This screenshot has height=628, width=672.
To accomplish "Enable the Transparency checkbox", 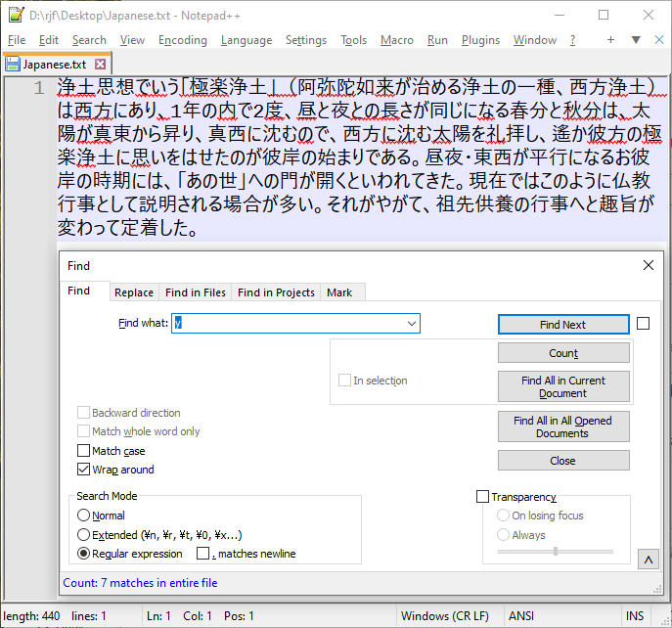I will [482, 497].
